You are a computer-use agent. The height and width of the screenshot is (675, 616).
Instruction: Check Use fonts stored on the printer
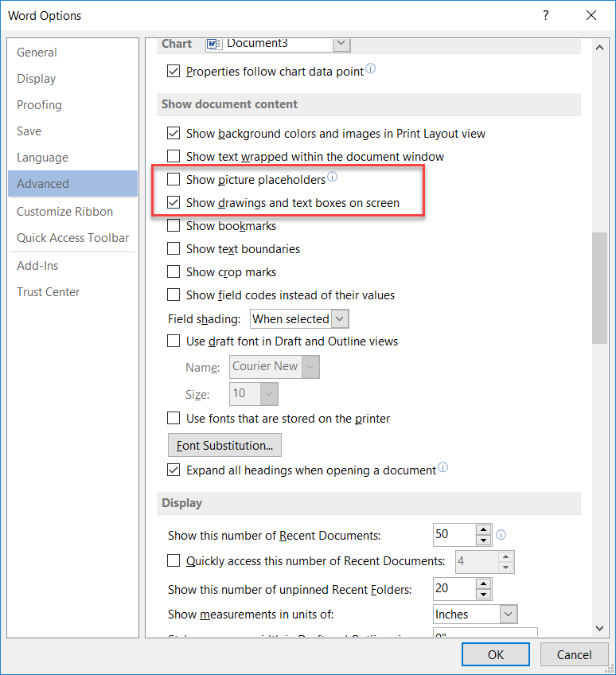click(x=173, y=418)
